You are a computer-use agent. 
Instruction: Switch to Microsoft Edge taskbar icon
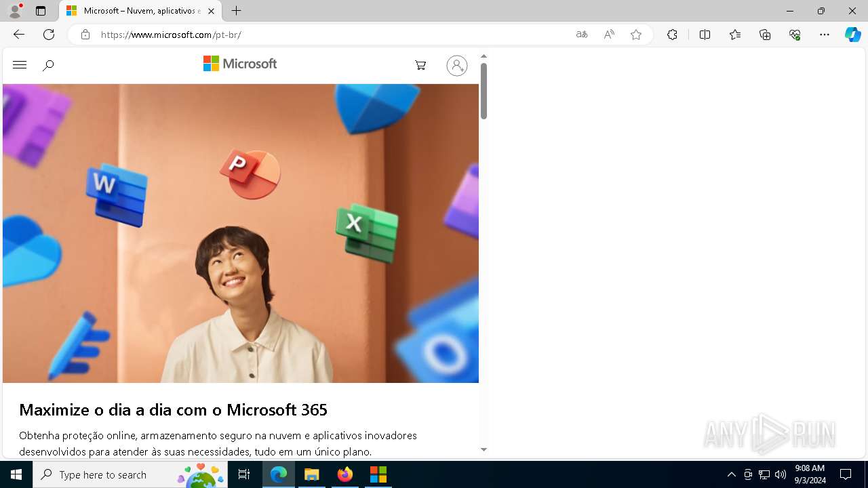[279, 474]
